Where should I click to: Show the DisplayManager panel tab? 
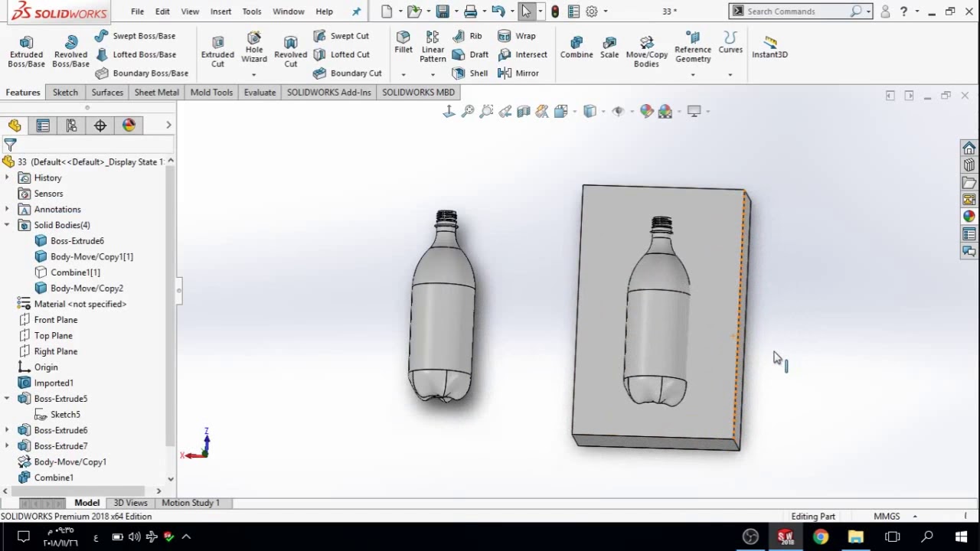pos(129,126)
